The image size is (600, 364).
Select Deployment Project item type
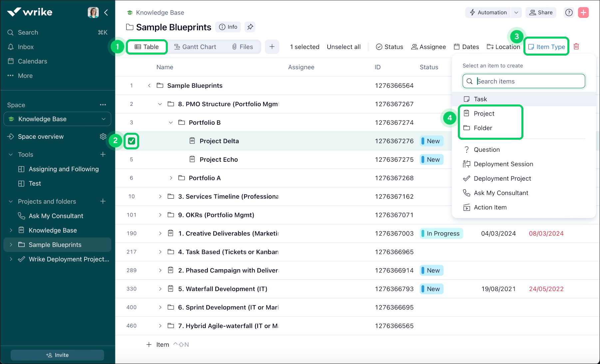click(x=524, y=179)
